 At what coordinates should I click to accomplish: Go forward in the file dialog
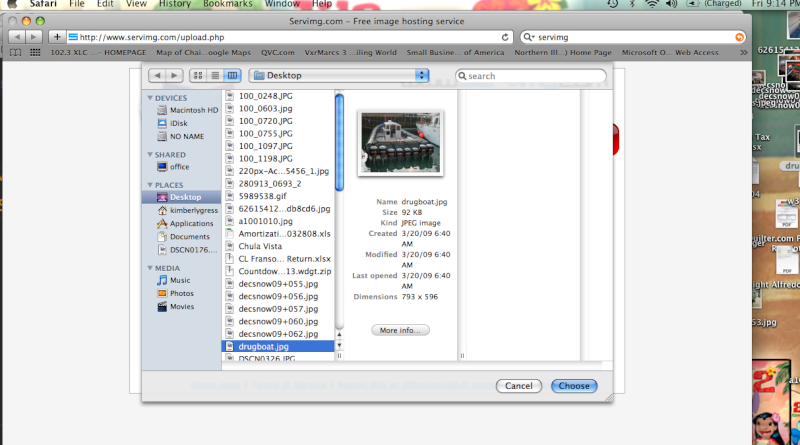pyautogui.click(x=174, y=76)
